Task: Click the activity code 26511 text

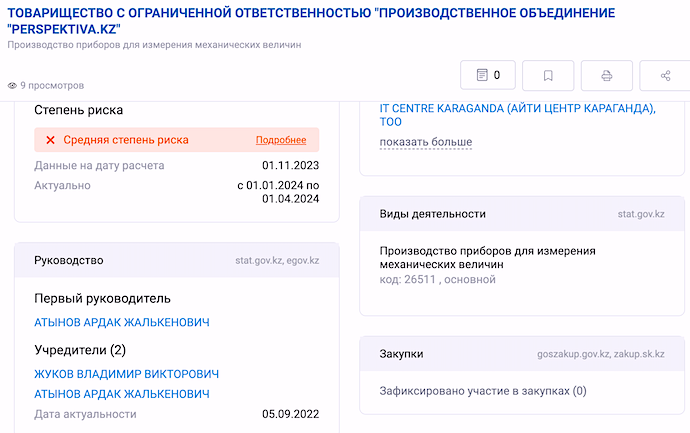Action: pos(437,279)
